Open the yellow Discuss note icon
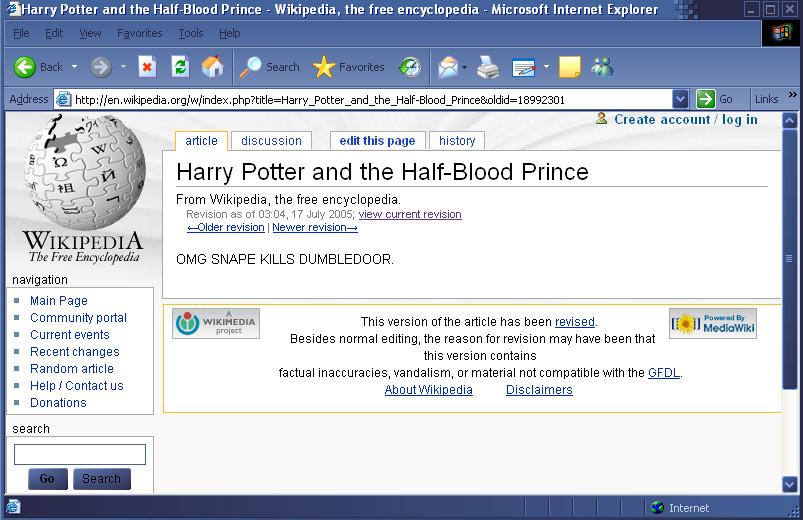This screenshot has height=520, width=803. (x=569, y=67)
